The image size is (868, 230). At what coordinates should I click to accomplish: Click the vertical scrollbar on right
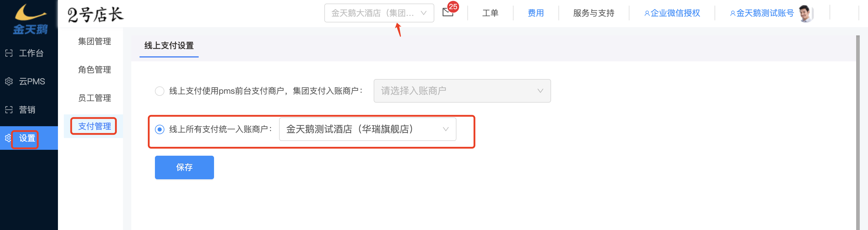pos(858,132)
